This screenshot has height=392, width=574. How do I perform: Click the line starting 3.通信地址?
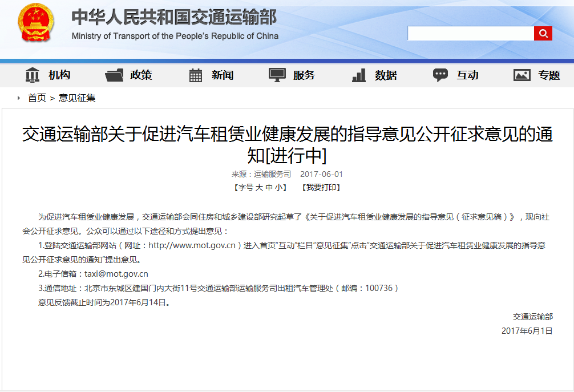[218, 288]
